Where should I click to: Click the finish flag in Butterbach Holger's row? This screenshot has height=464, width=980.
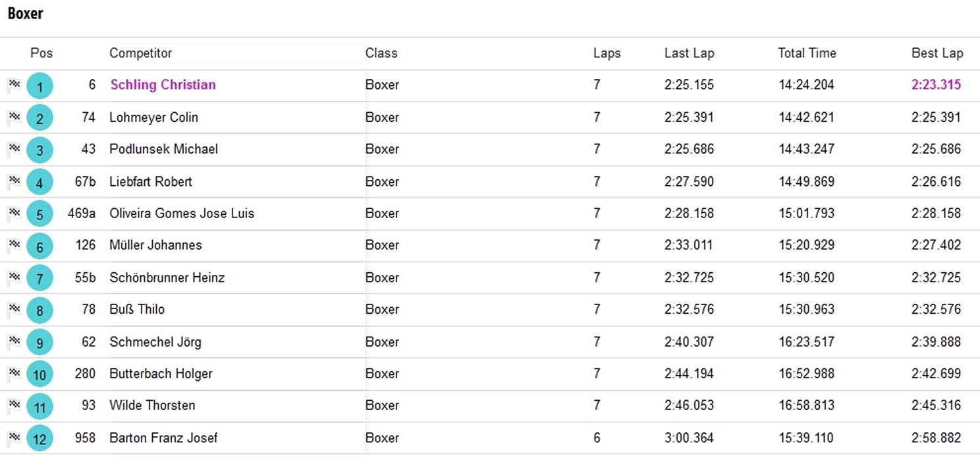(x=14, y=374)
